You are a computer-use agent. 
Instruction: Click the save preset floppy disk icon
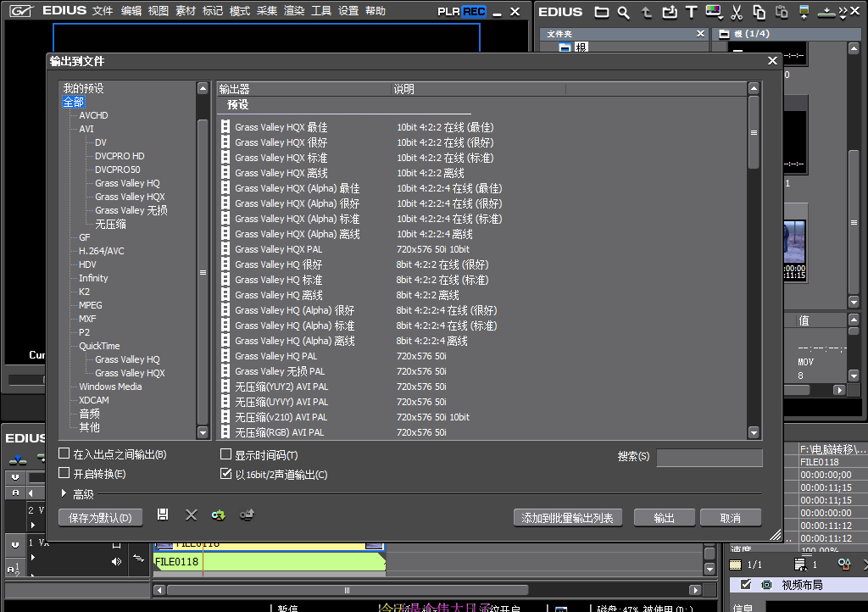[164, 515]
